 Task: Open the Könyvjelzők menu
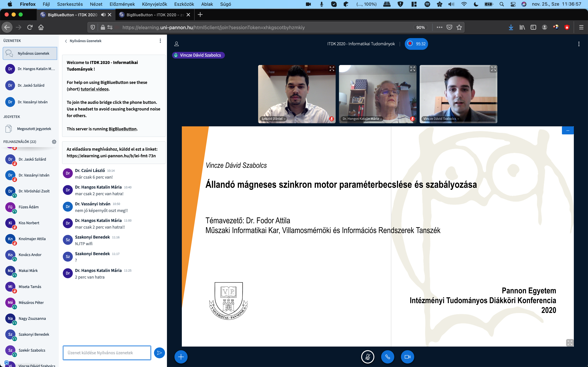[x=155, y=4]
